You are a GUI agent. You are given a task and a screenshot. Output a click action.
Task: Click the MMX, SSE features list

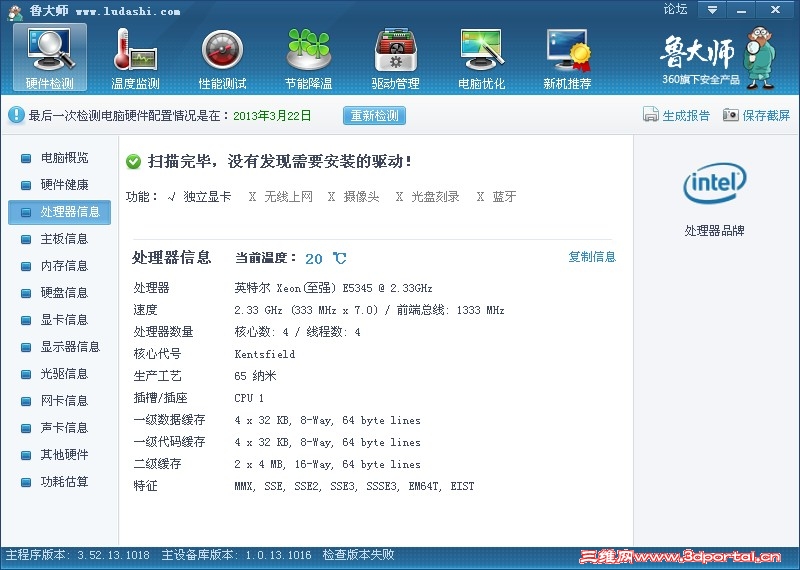tap(354, 486)
